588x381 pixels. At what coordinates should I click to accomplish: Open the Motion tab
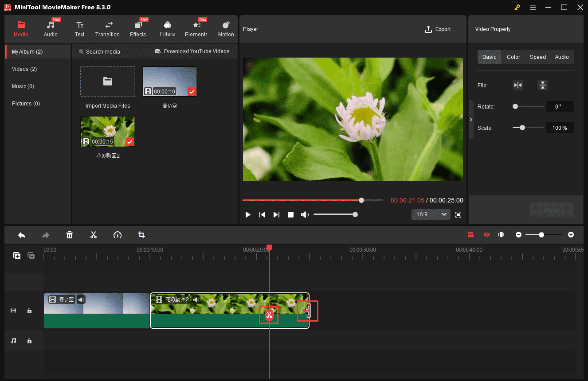click(226, 29)
